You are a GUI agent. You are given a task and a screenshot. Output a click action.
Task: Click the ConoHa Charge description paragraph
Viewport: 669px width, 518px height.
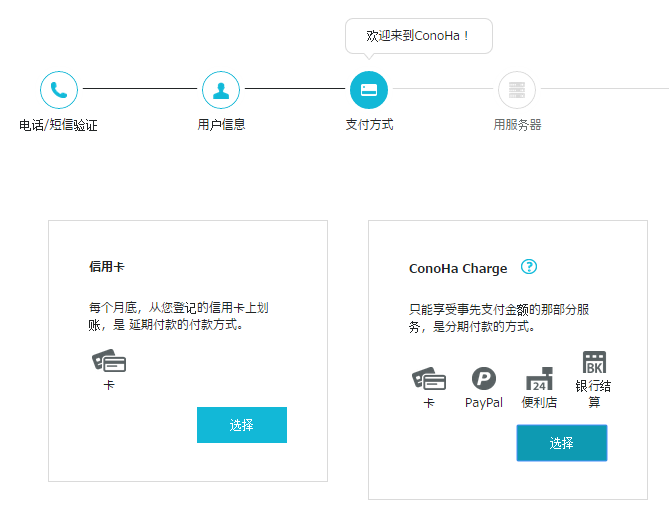pyautogui.click(x=499, y=318)
